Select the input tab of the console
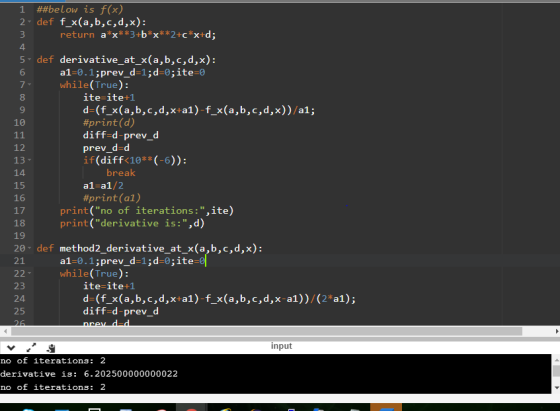Image resolution: width=560 pixels, height=411 pixels. click(x=281, y=346)
